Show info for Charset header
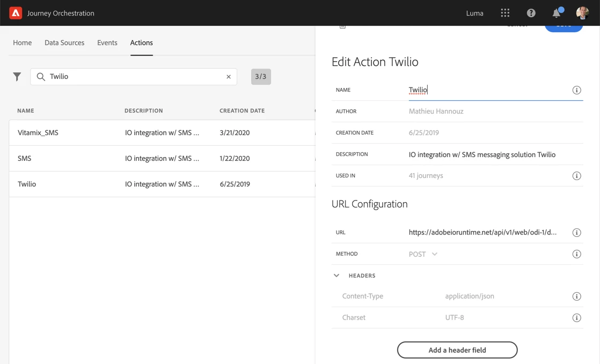This screenshot has width=600, height=364. (x=577, y=318)
